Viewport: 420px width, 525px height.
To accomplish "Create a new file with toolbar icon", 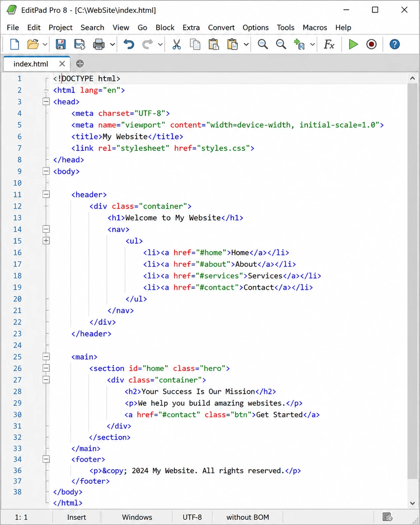I will pos(14,45).
